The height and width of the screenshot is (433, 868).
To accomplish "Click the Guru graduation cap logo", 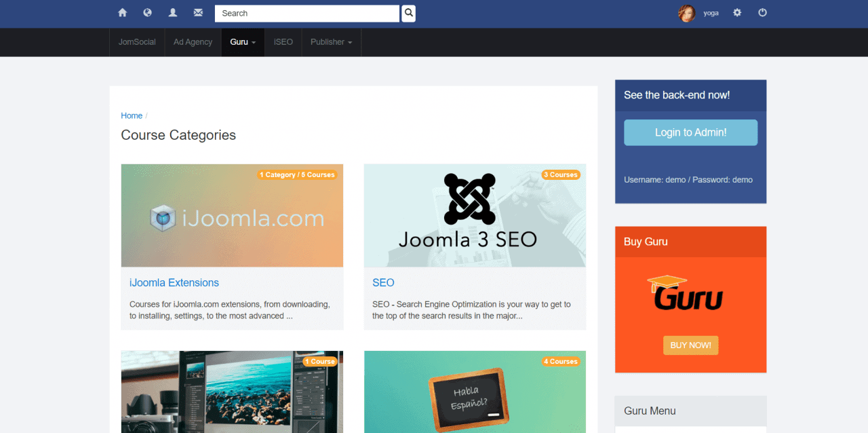I will coord(685,293).
